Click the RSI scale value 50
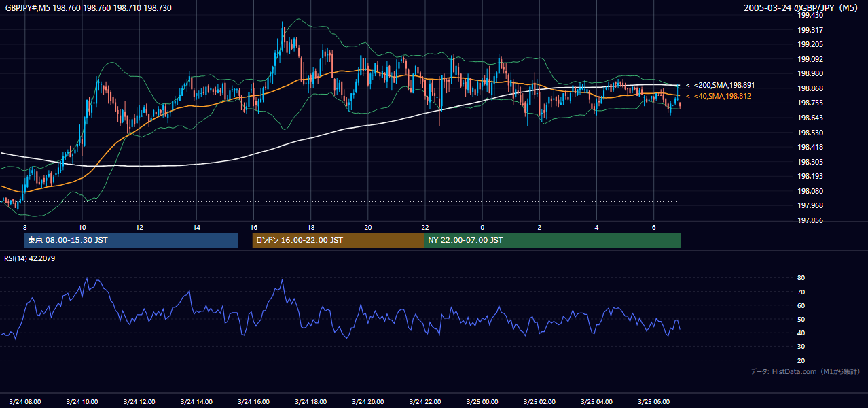868x408 pixels. pyautogui.click(x=801, y=319)
